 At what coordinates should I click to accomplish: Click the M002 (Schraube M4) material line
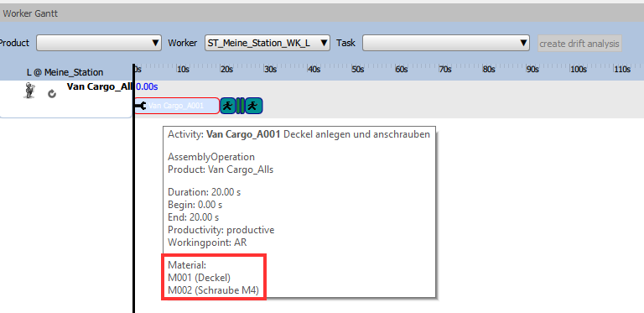tap(214, 290)
